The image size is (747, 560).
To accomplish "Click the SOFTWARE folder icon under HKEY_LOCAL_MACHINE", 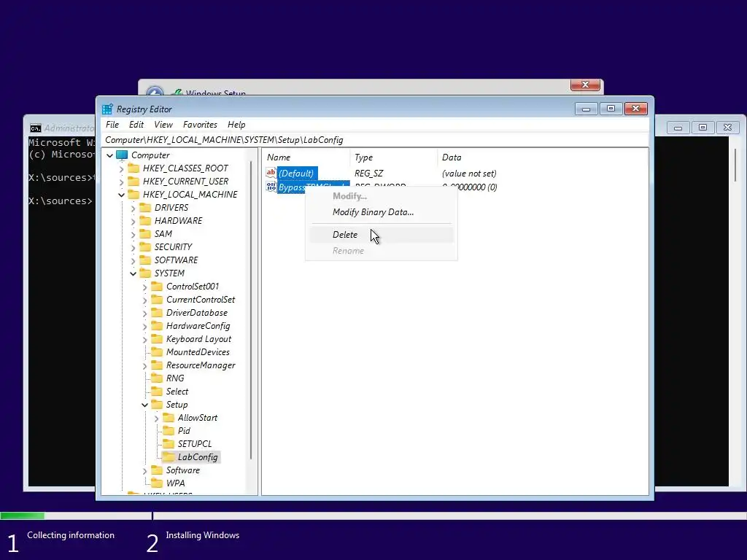I will 145,260.
